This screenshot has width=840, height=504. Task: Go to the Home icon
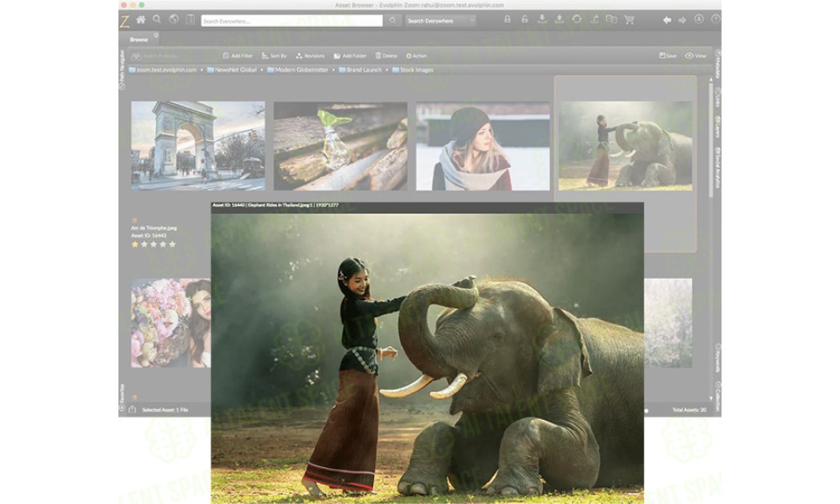(x=141, y=20)
